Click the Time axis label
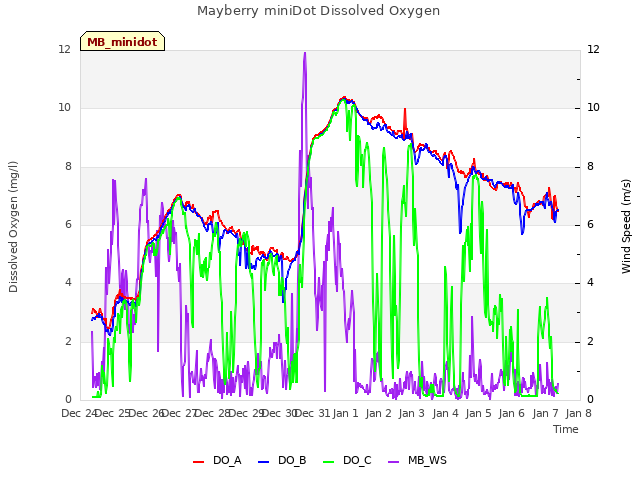 (x=566, y=429)
